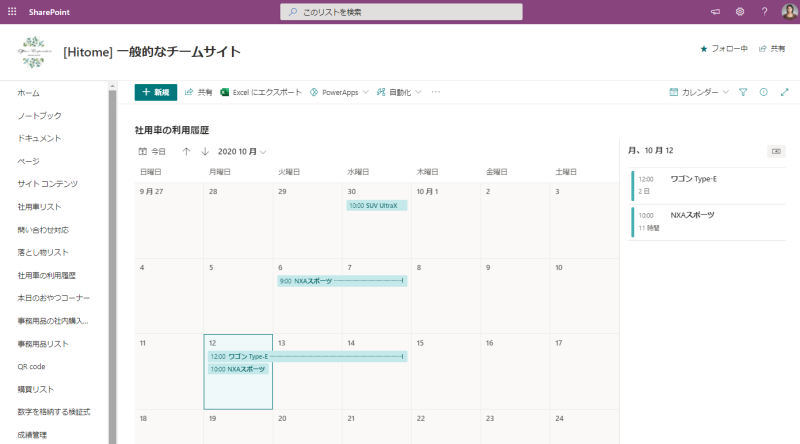The width and height of the screenshot is (800, 444).
Task: Click the [Hitome] 一般的なチームサイト site title
Action: pos(152,52)
